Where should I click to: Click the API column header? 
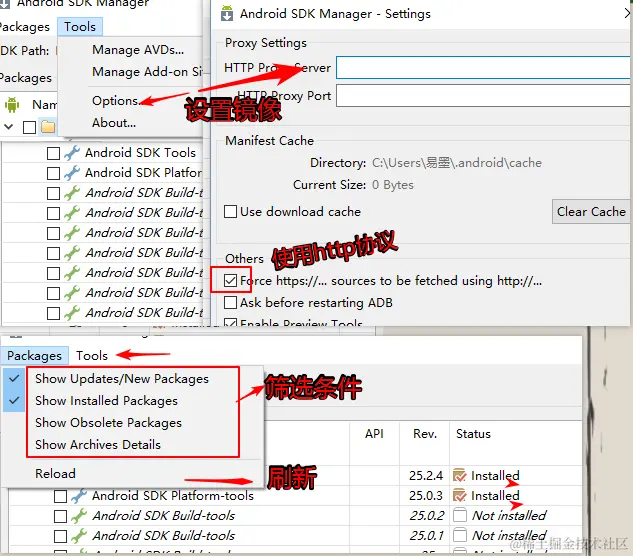click(374, 434)
